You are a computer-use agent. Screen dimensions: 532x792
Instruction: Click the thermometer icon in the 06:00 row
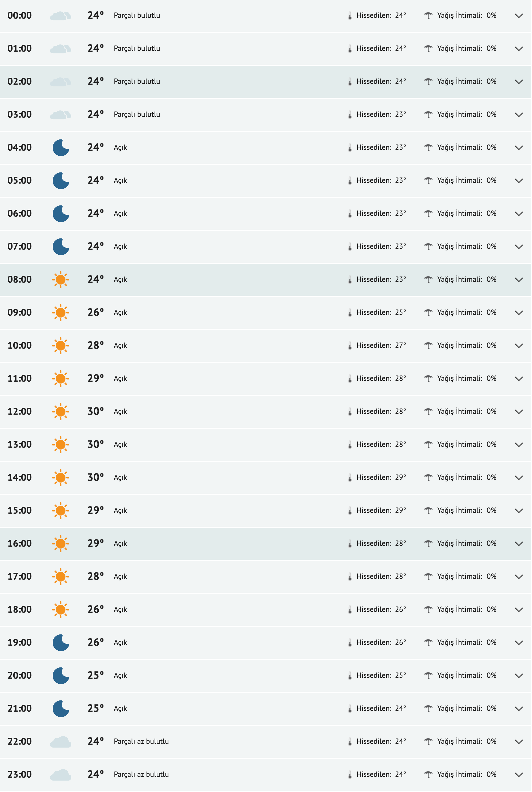[350, 214]
